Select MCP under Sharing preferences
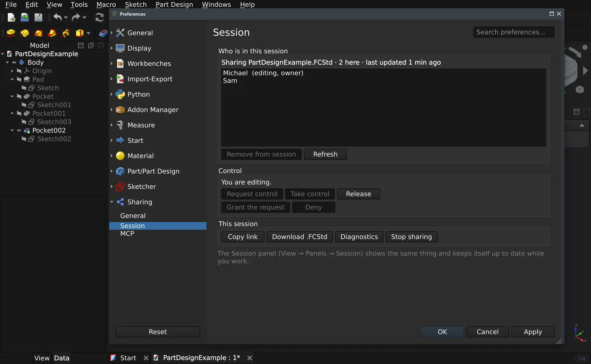This screenshot has height=364, width=591. 127,234
